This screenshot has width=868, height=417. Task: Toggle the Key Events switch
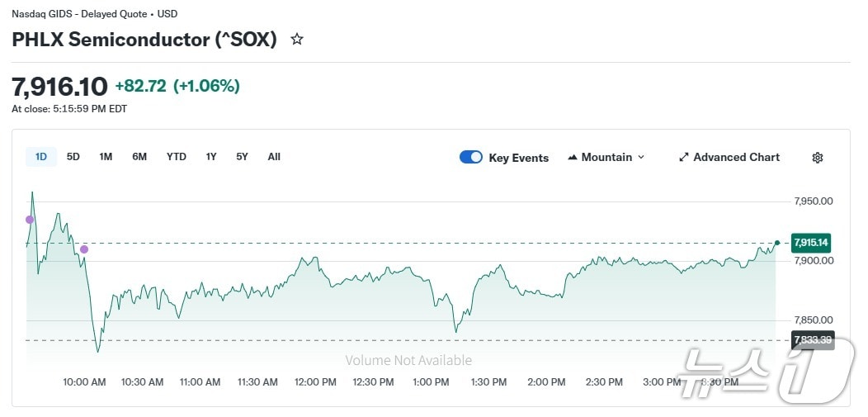(x=471, y=157)
